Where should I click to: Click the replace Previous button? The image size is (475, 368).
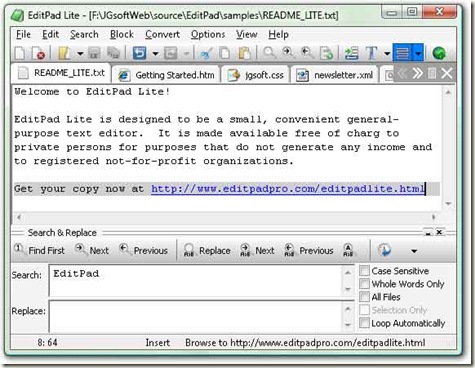pyautogui.click(x=309, y=250)
